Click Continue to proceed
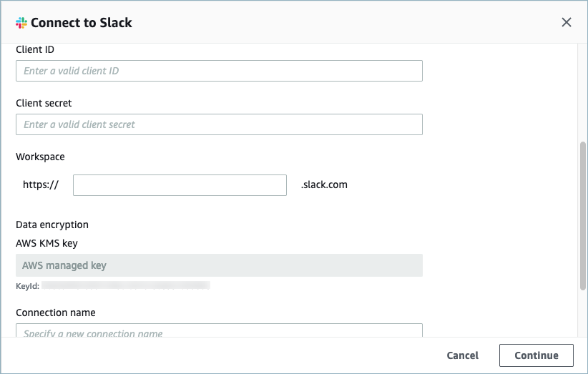Viewport: 588px width, 374px height. click(x=536, y=355)
